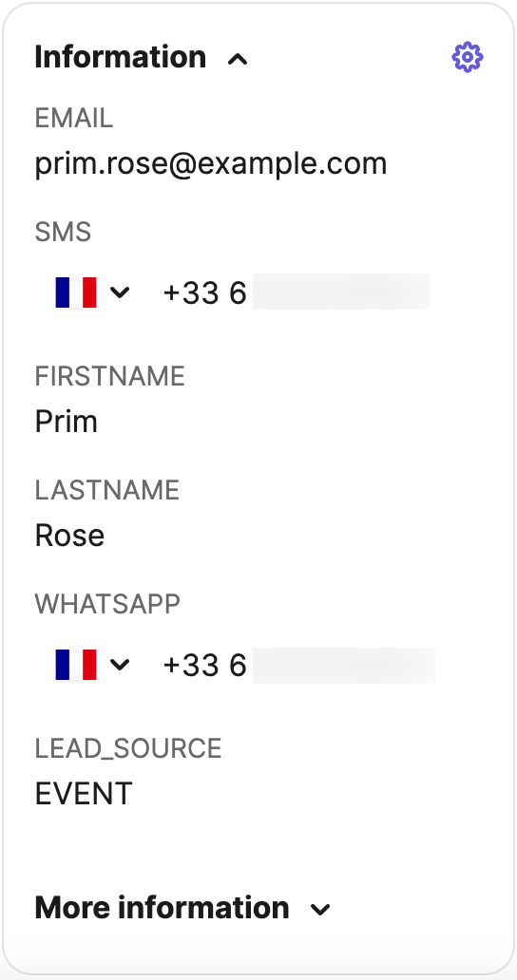Open the Information settings gear icon
Viewport: 517px width, 980px height.
[x=467, y=58]
